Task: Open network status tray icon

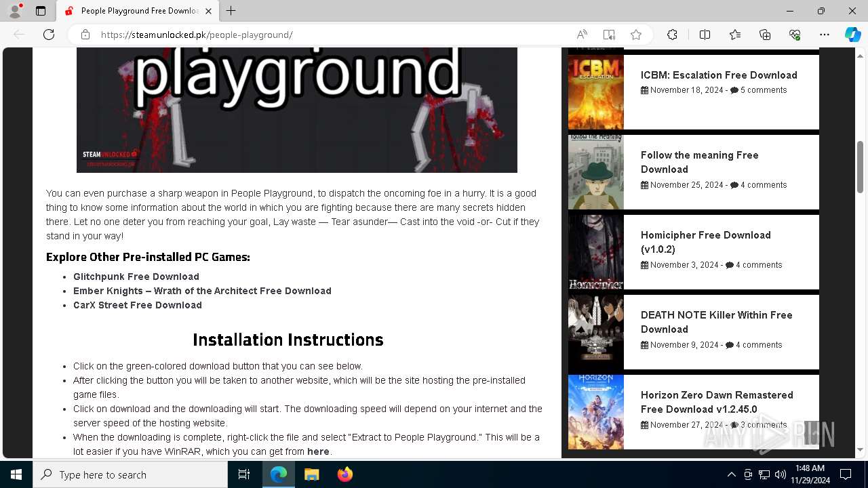Action: (x=764, y=474)
